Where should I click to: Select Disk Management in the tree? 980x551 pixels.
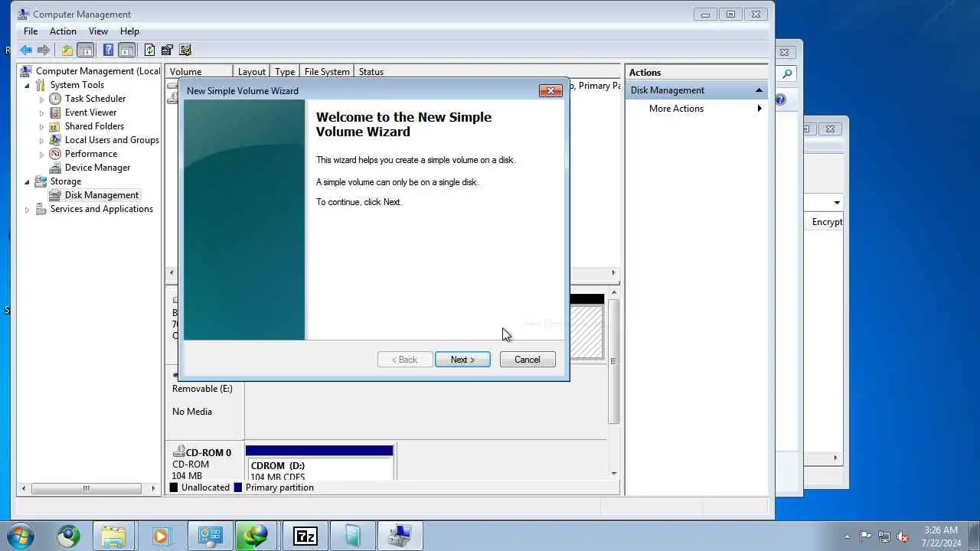tap(101, 195)
